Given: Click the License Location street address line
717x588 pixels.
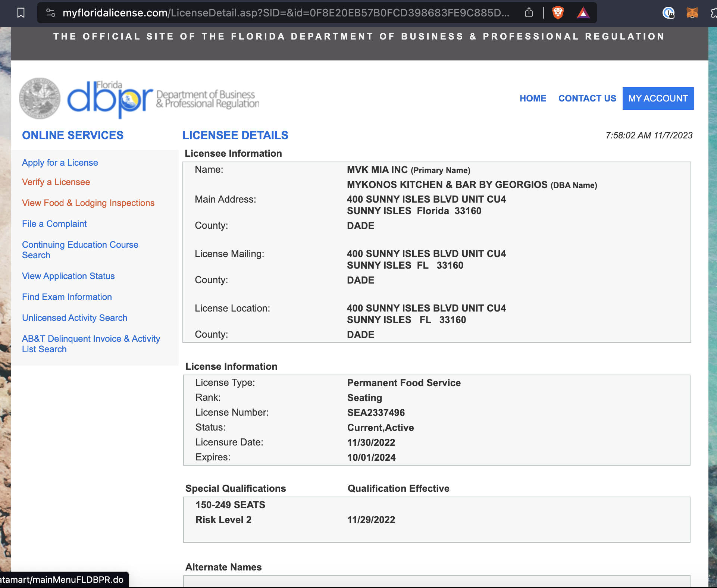Looking at the screenshot, I should 426,308.
